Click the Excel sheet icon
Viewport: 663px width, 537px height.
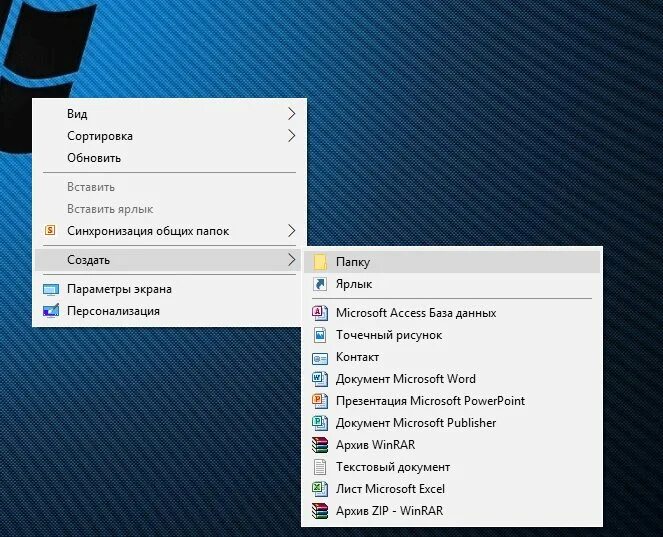[x=320, y=489]
